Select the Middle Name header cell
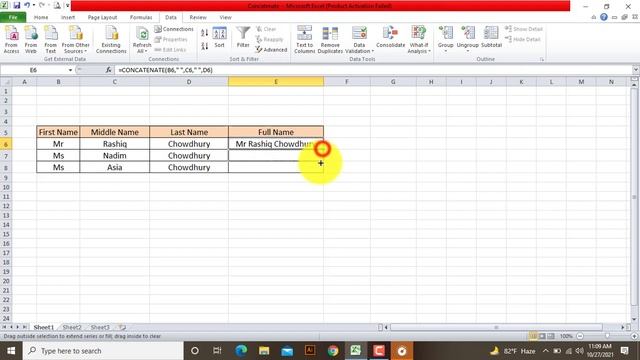 click(x=115, y=132)
